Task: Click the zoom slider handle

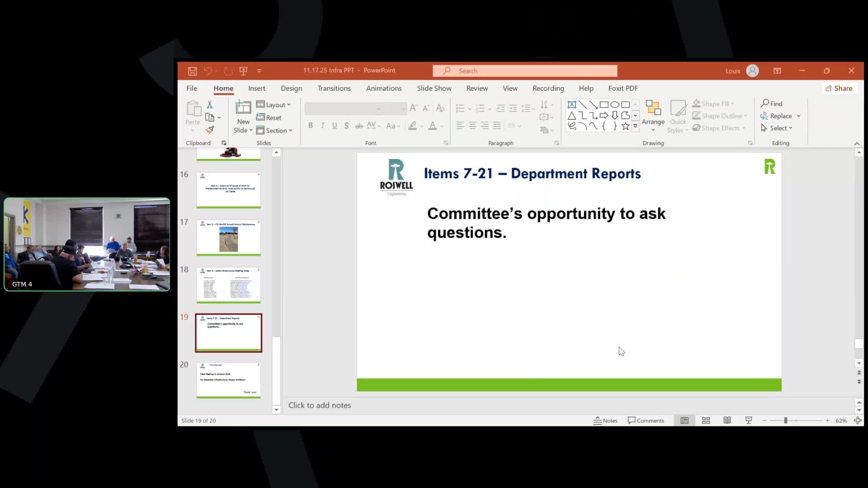Action: [786, 421]
